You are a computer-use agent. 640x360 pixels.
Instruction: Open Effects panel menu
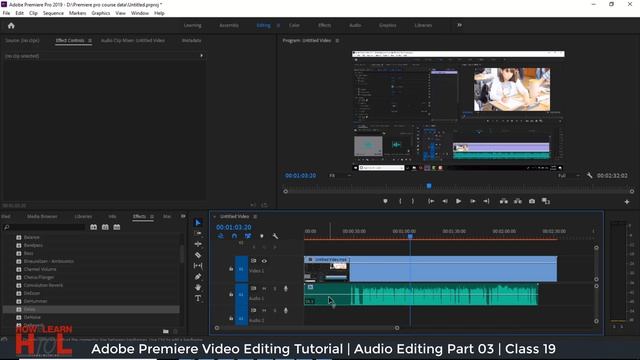pyautogui.click(x=152, y=216)
